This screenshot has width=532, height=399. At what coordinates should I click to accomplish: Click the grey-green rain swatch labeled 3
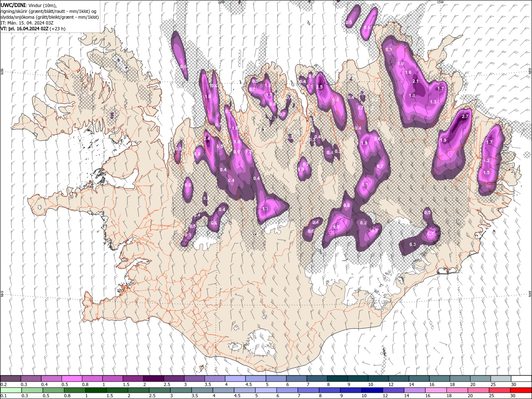click(181, 390)
